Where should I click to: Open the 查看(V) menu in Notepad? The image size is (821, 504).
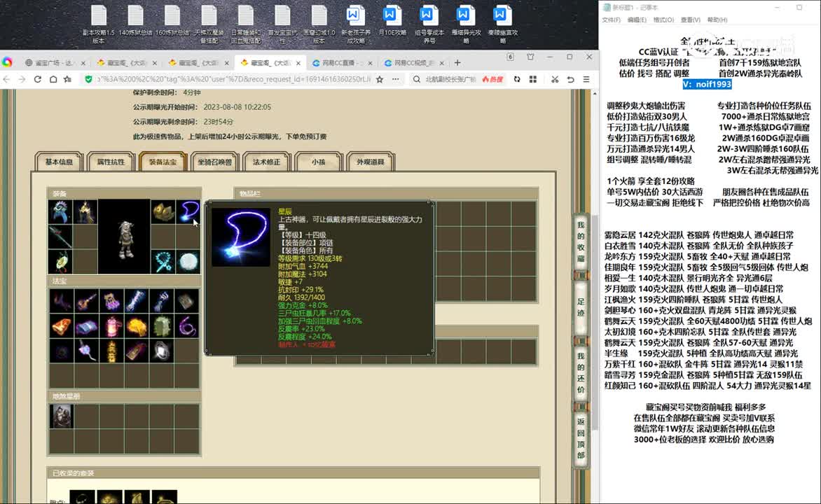(x=691, y=20)
